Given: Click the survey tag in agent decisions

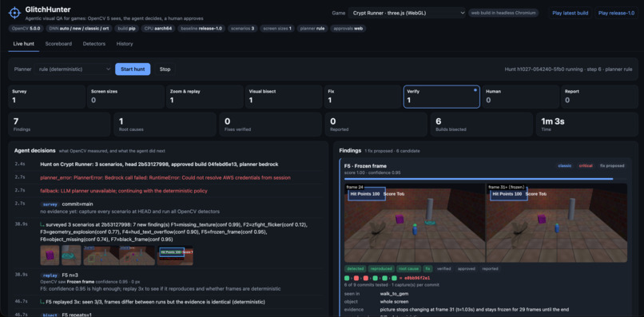Looking at the screenshot, I should click(x=50, y=204).
